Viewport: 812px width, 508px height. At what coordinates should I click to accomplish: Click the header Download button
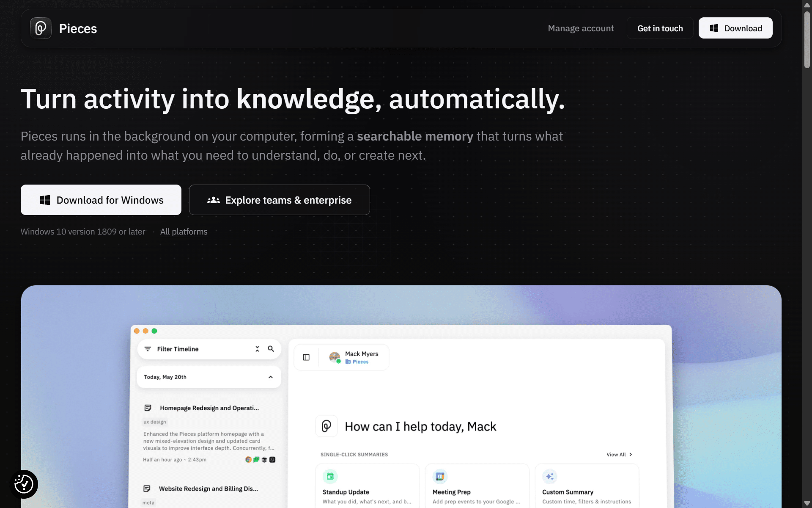[x=735, y=28]
